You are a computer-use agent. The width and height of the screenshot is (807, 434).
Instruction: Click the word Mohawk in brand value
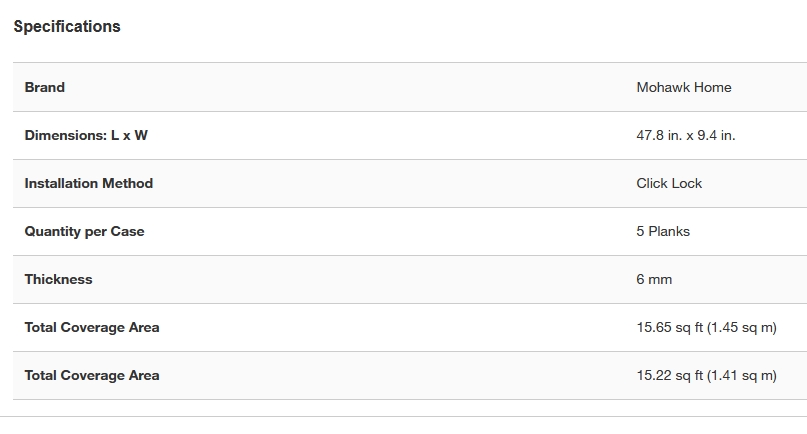click(662, 87)
